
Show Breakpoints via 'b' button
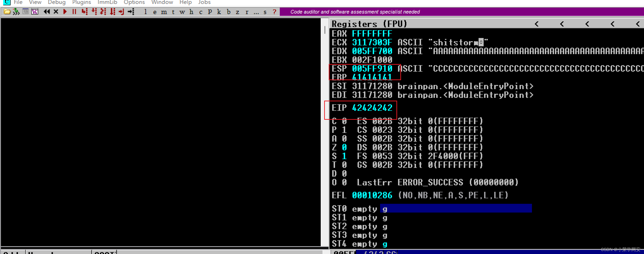click(228, 12)
